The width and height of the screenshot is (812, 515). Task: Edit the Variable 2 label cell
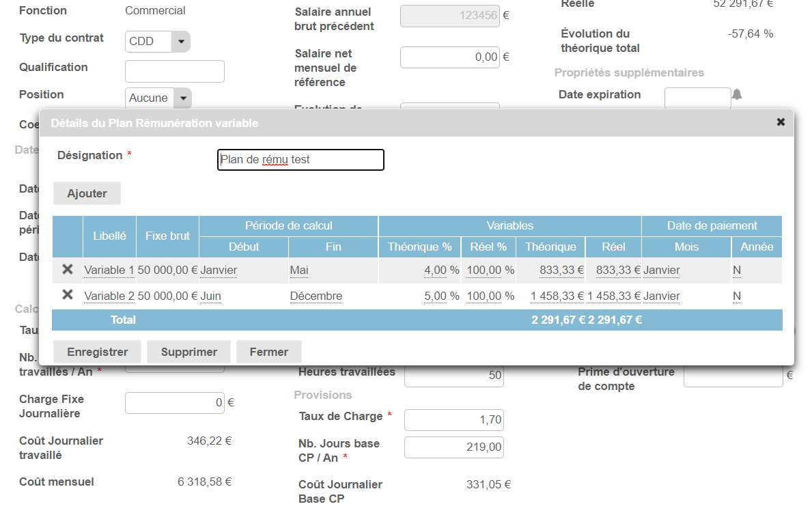(x=109, y=296)
